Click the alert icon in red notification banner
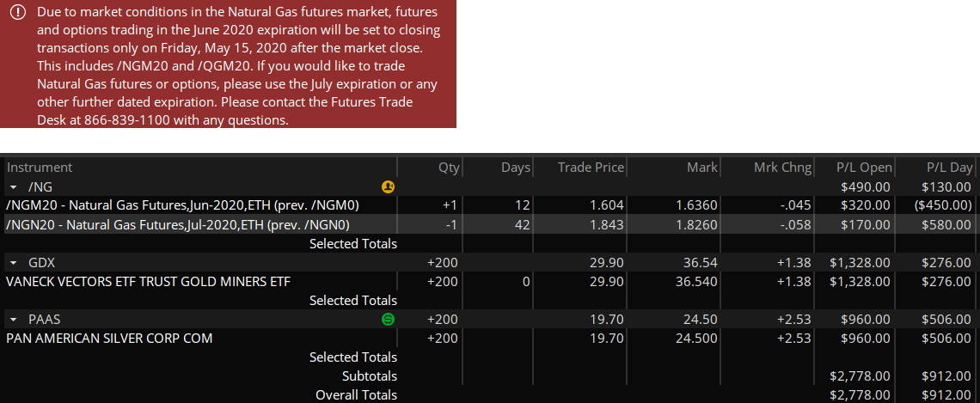The width and height of the screenshot is (980, 403). point(19,13)
